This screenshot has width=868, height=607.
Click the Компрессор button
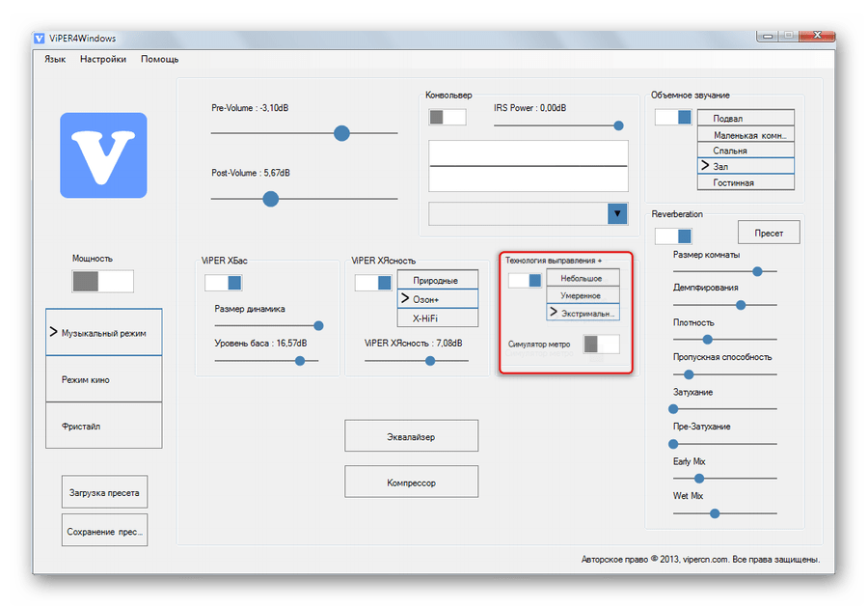click(x=411, y=482)
